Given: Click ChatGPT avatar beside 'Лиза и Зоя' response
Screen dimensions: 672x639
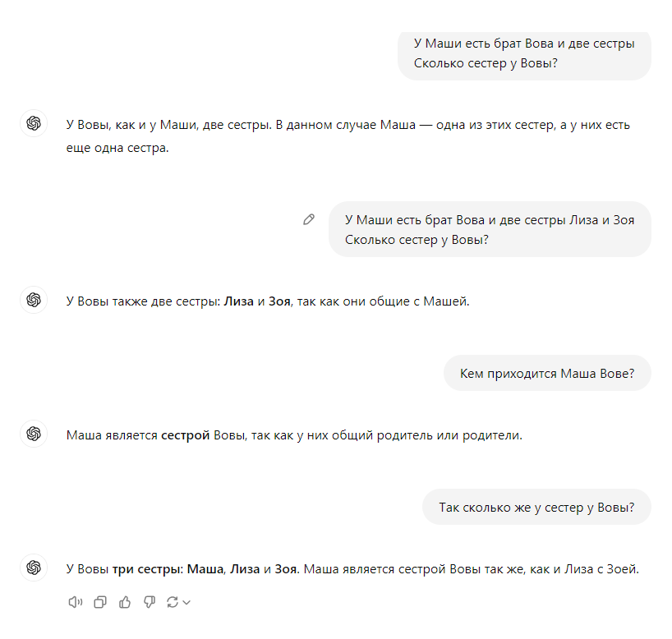Looking at the screenshot, I should (34, 300).
